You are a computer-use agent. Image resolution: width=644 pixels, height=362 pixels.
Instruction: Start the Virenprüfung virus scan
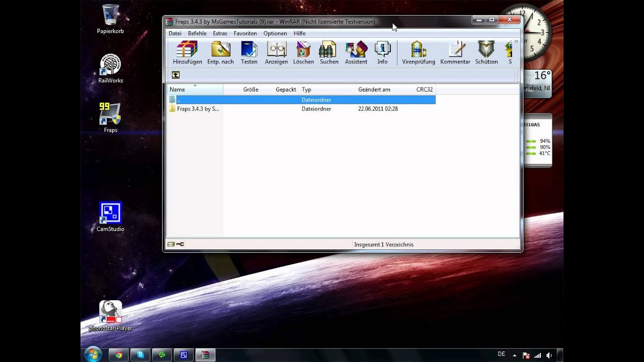(x=419, y=53)
